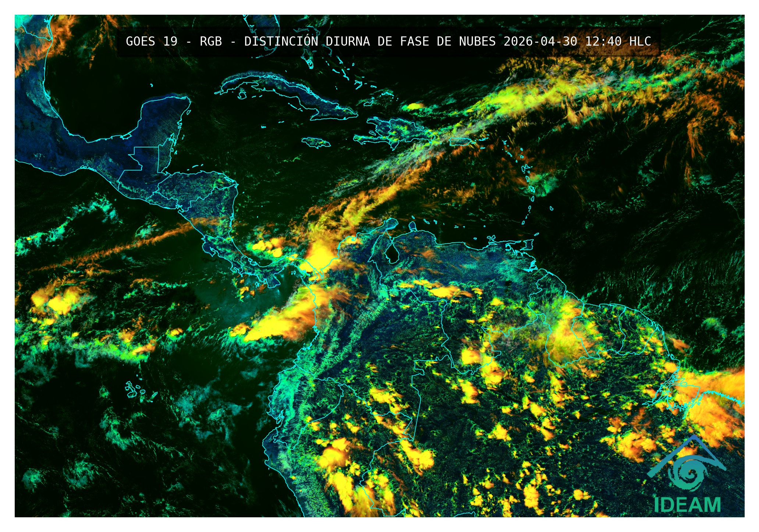Screen dimensions: 759x532
Task: Click the island of Jamaica on the map
Action: [316, 142]
